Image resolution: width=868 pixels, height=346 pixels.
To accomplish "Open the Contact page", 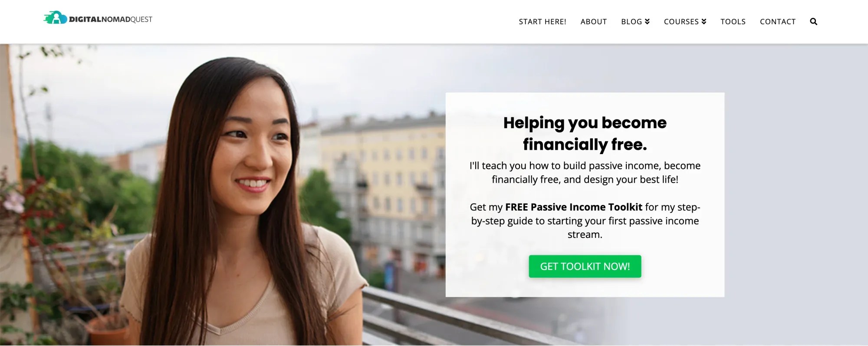I will tap(778, 22).
